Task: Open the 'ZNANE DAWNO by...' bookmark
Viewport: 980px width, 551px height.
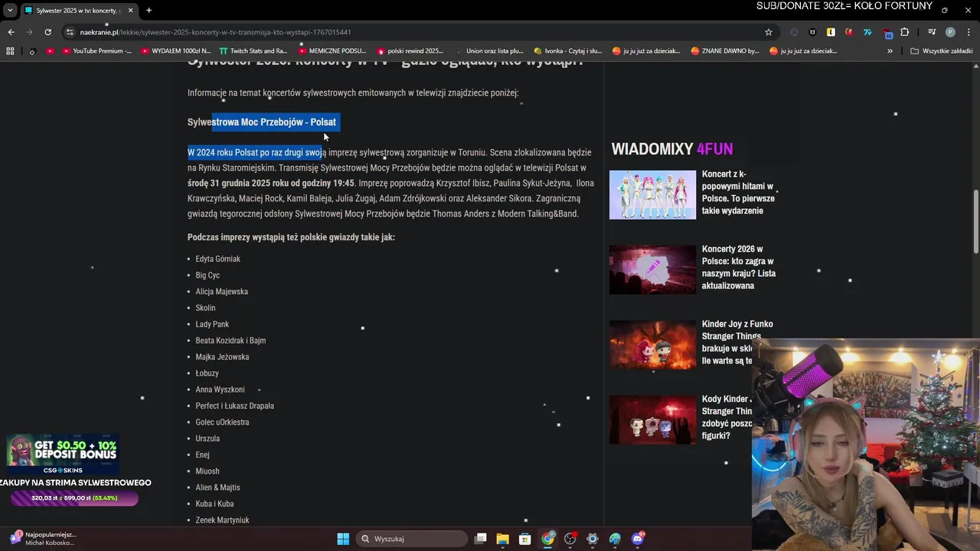Action: click(x=725, y=51)
